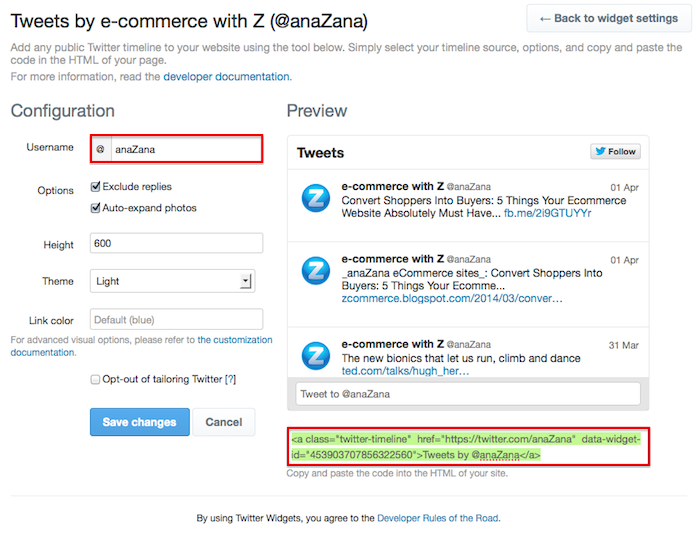696x542 pixels.
Task: Click the Tweet to @anaZana box
Action: tap(468, 394)
